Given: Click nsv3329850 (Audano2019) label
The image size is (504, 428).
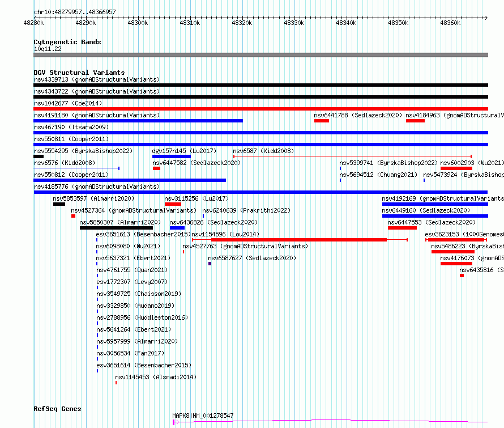Looking at the screenshot, I should coord(136,306).
